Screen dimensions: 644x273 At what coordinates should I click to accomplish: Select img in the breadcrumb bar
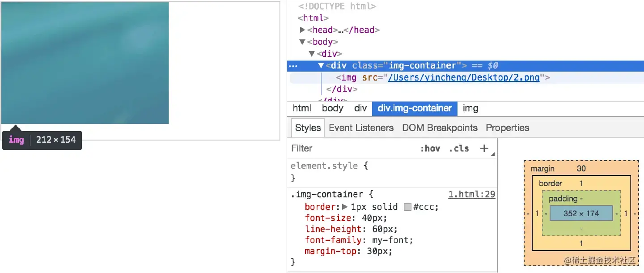point(470,108)
